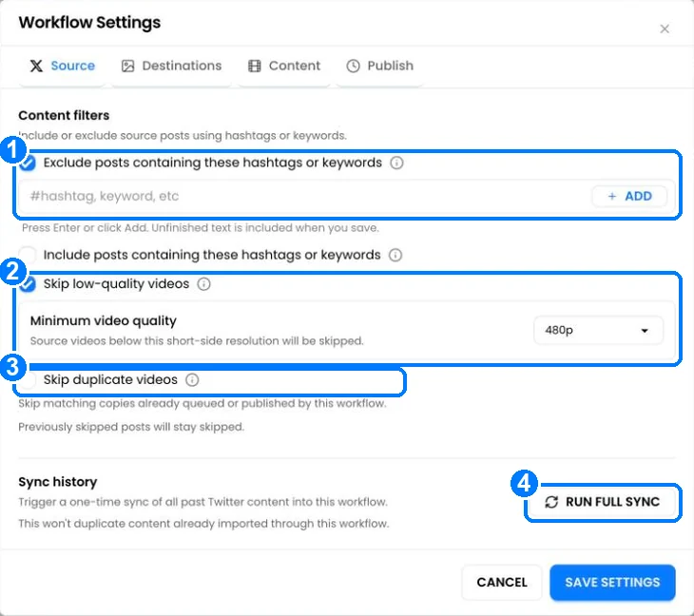This screenshot has height=616, width=694.
Task: Show info for Exclude posts option
Action: coord(396,163)
